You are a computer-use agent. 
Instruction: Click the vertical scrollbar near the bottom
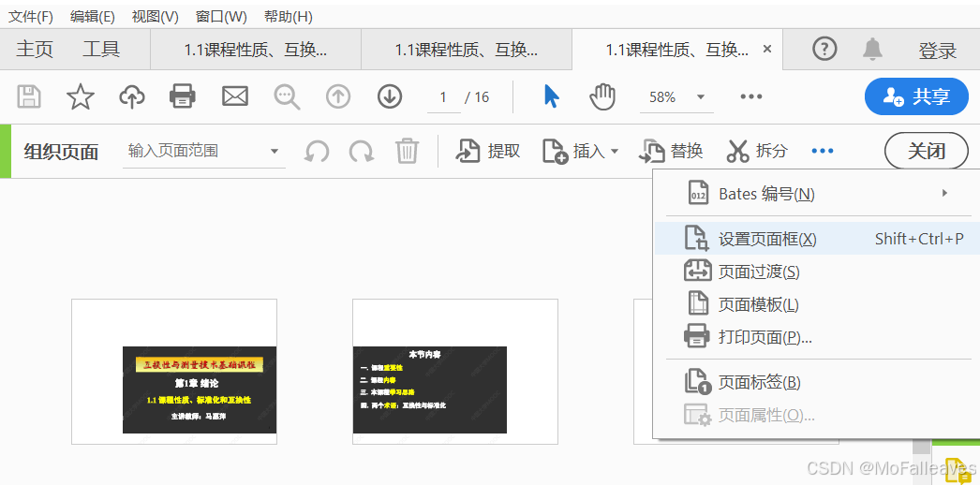921,447
